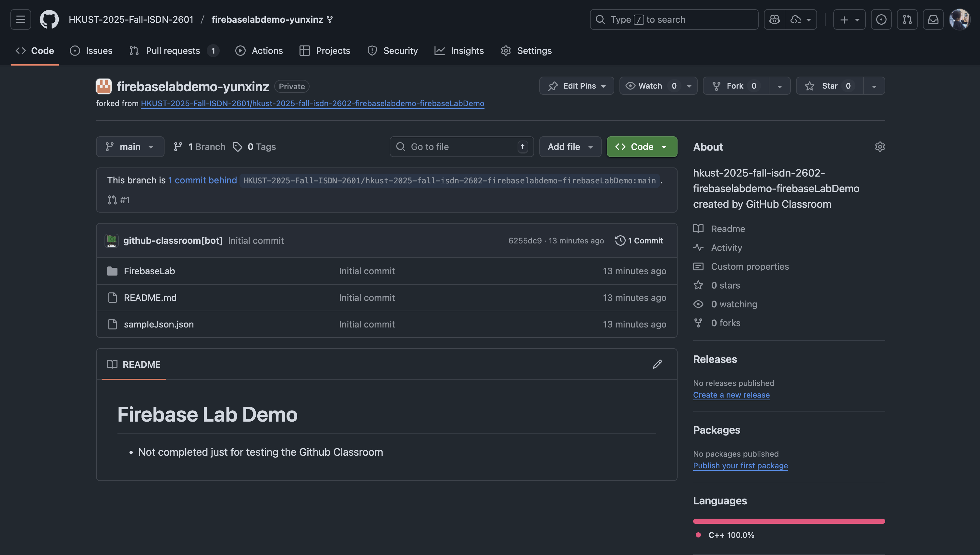Star the firebaselabdemo-yunxinz repository
Image resolution: width=980 pixels, height=555 pixels.
coord(829,86)
